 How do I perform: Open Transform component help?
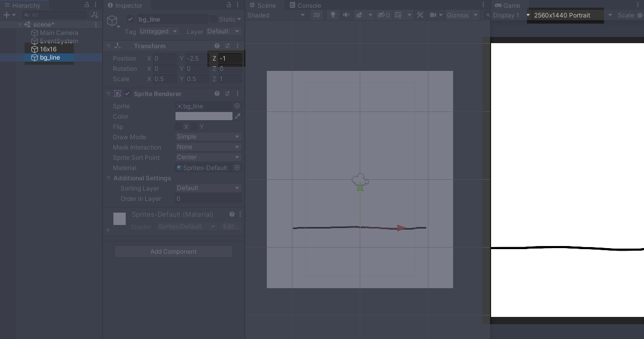(217, 46)
